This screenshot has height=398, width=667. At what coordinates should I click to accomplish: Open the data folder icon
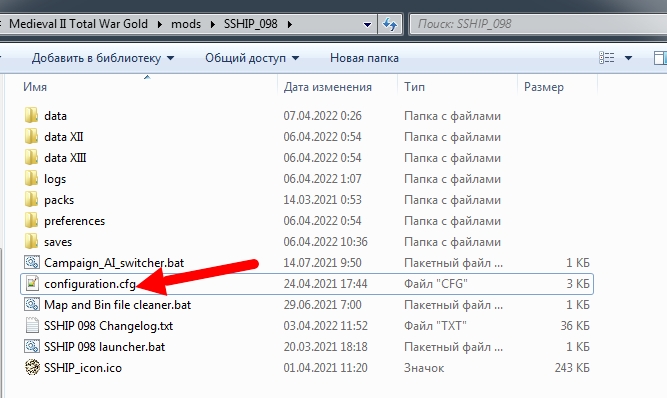tap(31, 116)
